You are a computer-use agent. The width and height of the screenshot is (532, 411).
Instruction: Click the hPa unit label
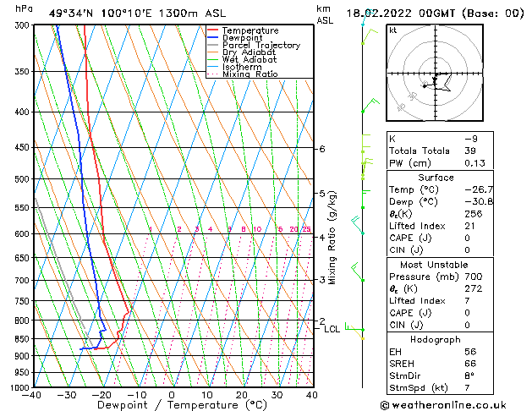(24, 8)
